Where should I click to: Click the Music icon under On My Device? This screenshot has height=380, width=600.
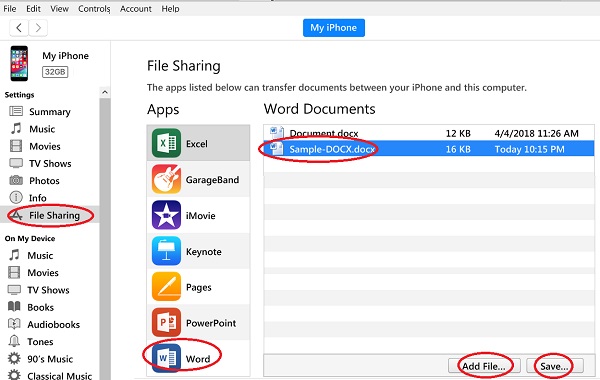(x=14, y=255)
